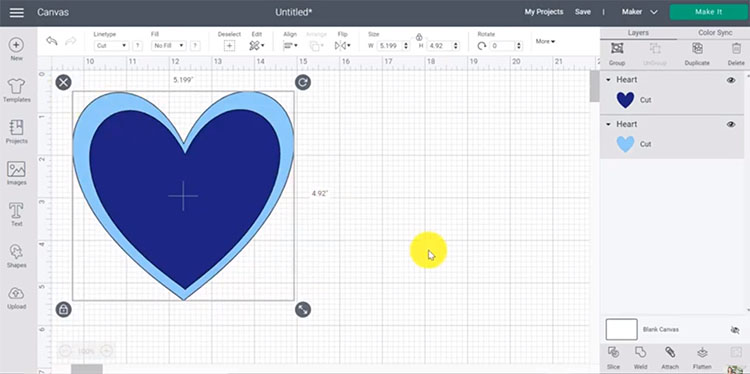Open the Flip options
Image resolution: width=750 pixels, height=374 pixels.
[x=342, y=45]
